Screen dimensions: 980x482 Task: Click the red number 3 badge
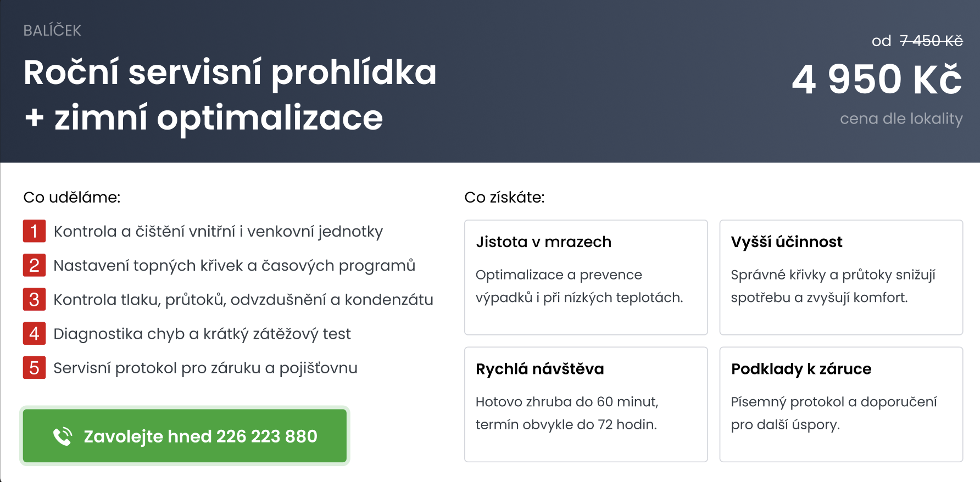click(x=34, y=299)
